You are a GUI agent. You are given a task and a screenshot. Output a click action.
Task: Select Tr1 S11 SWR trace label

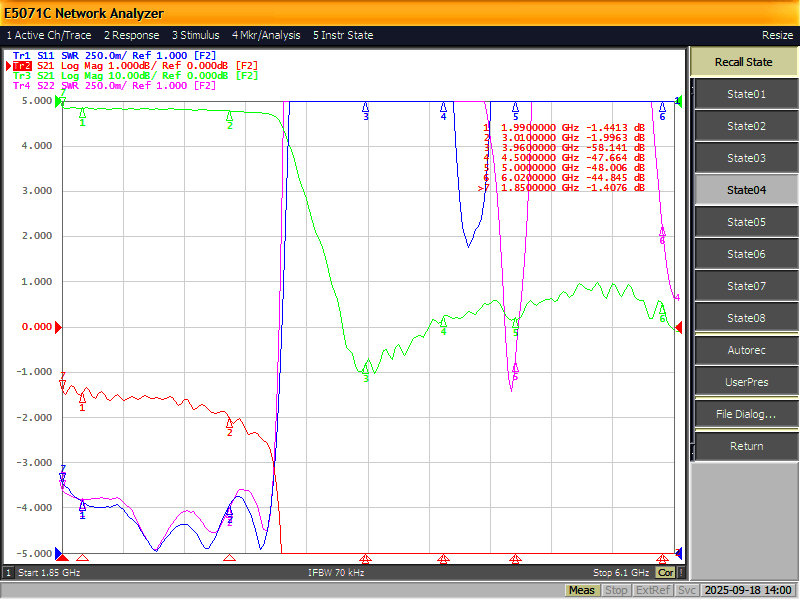[114, 55]
